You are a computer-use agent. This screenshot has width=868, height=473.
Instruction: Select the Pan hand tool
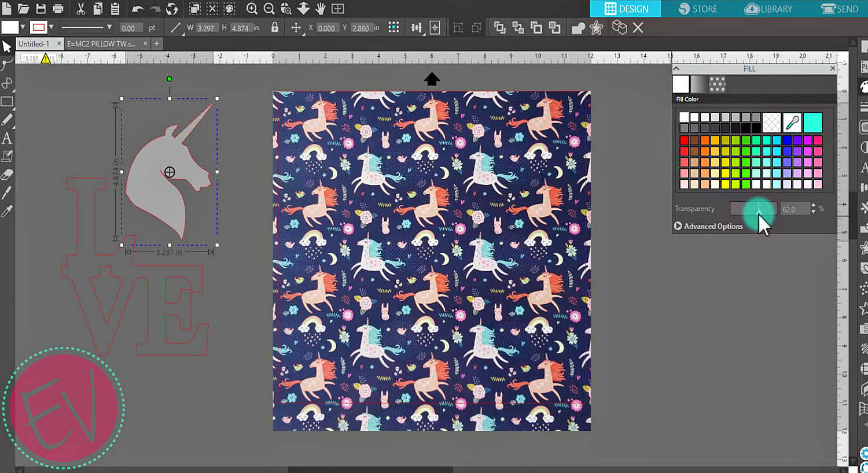point(321,9)
